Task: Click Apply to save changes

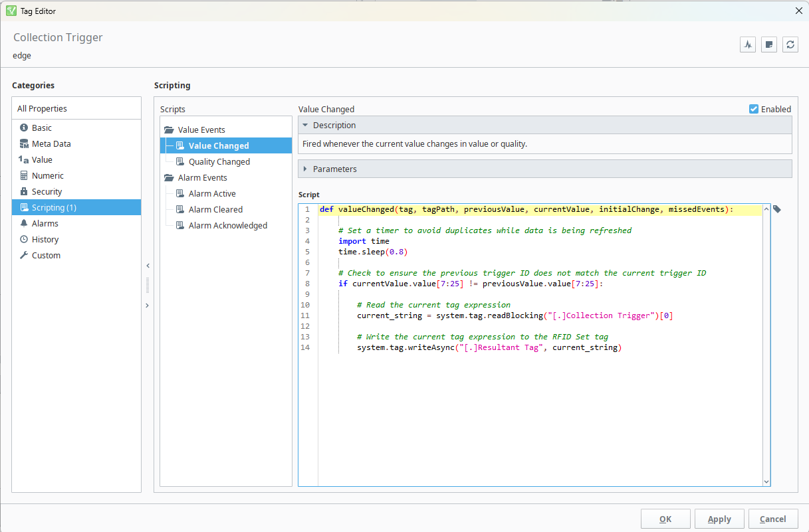Action: [x=719, y=519]
